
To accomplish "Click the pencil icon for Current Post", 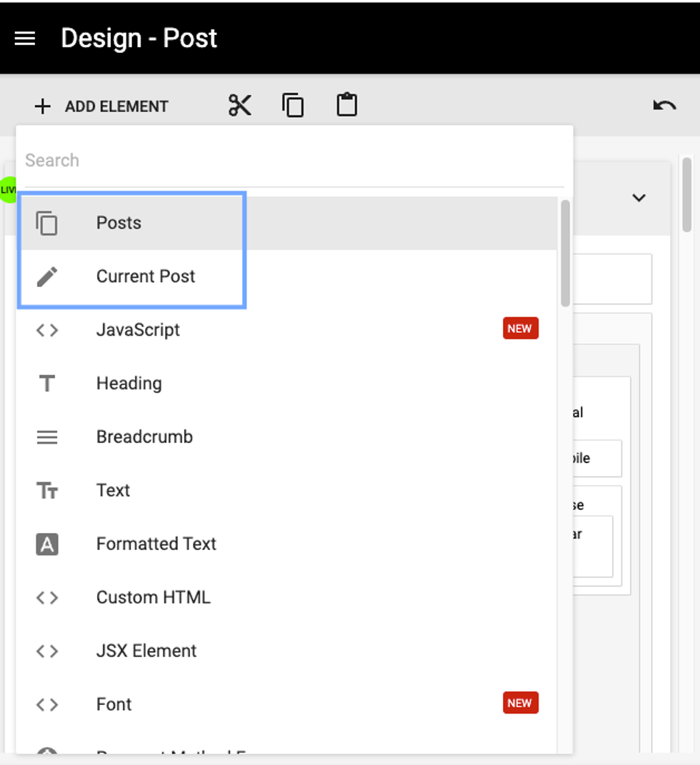I will tap(47, 276).
